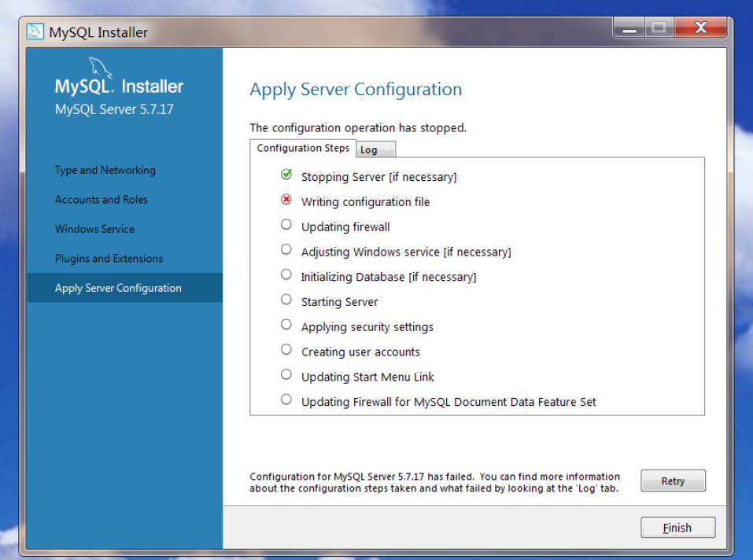The image size is (753, 560).
Task: Click the 'Apply Server Configuration' page heading
Action: (x=356, y=90)
